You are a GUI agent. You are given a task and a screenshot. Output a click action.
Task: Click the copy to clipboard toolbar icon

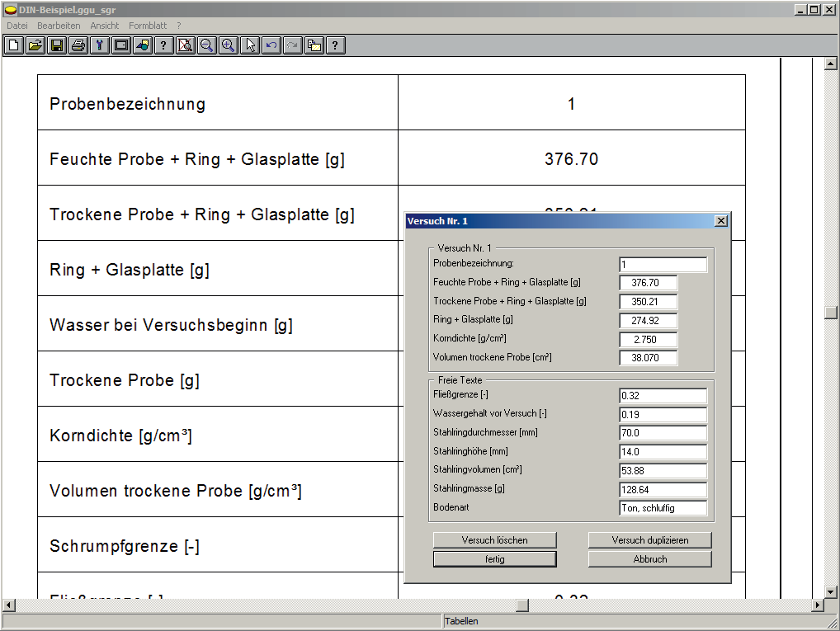(314, 45)
